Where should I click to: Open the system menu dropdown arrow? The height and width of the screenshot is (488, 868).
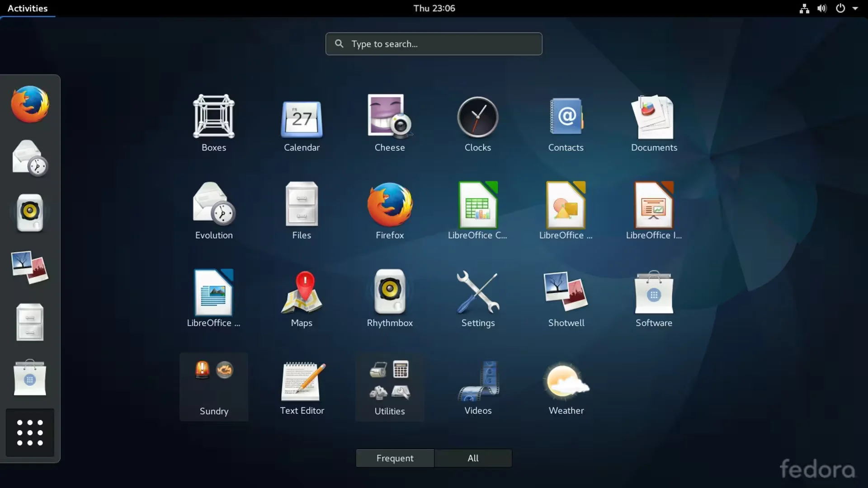click(855, 8)
